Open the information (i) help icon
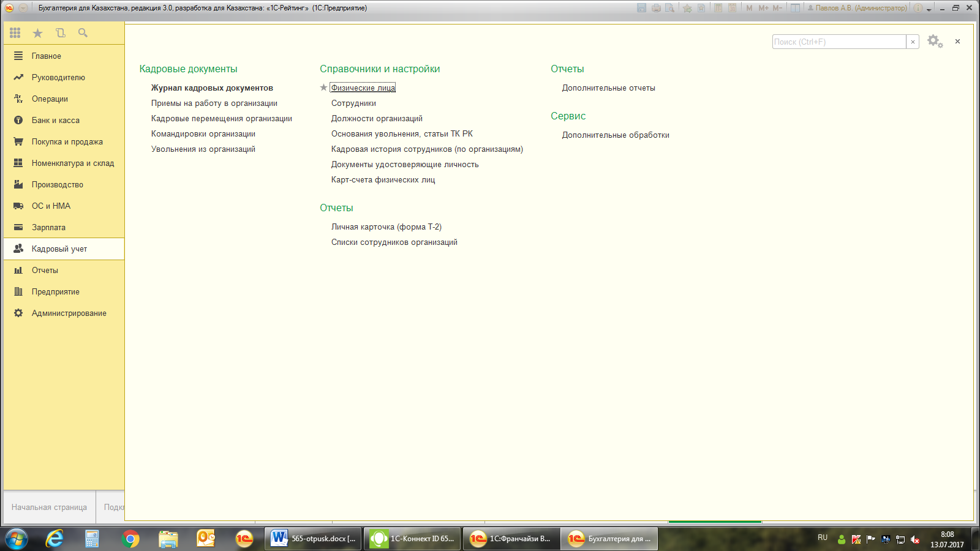The width and height of the screenshot is (980, 551). [x=918, y=8]
